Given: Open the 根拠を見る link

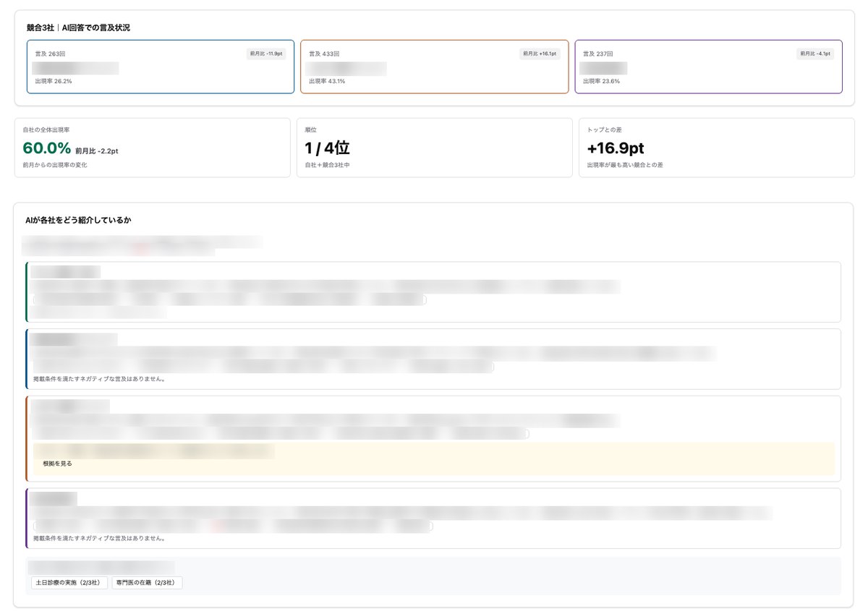Looking at the screenshot, I should (x=58, y=464).
